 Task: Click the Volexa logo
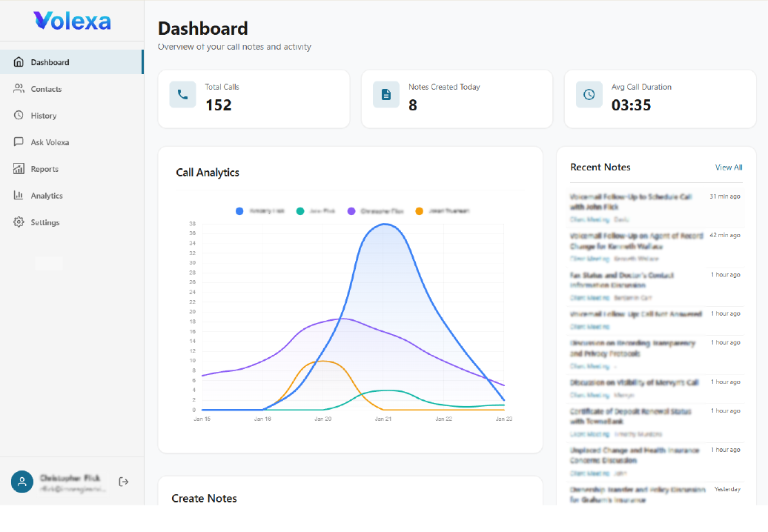72,21
